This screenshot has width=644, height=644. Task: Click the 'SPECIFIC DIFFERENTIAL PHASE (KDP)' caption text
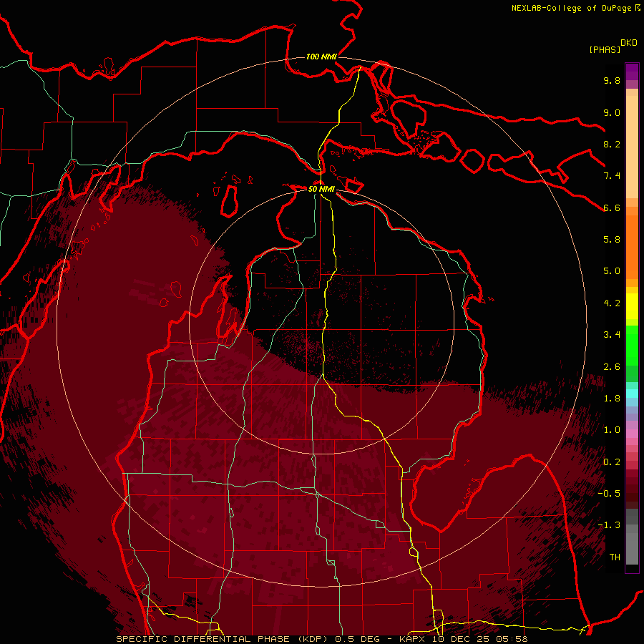(x=223, y=639)
